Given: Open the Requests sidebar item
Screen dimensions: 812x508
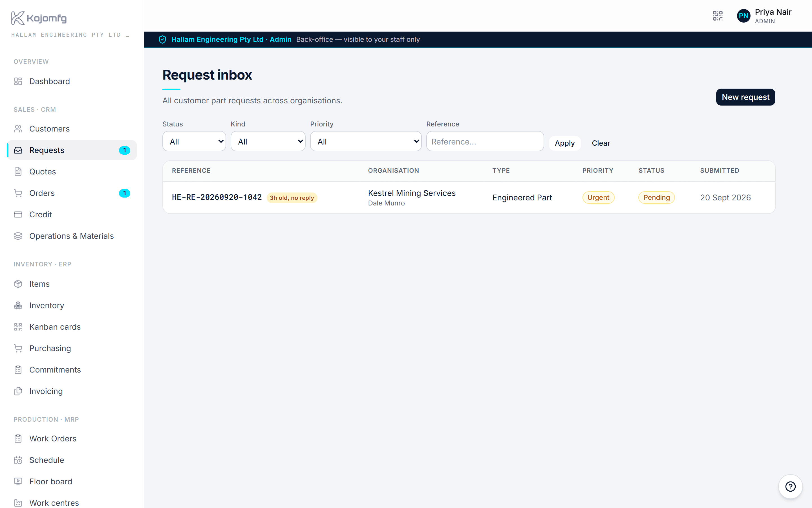Looking at the screenshot, I should click(72, 150).
